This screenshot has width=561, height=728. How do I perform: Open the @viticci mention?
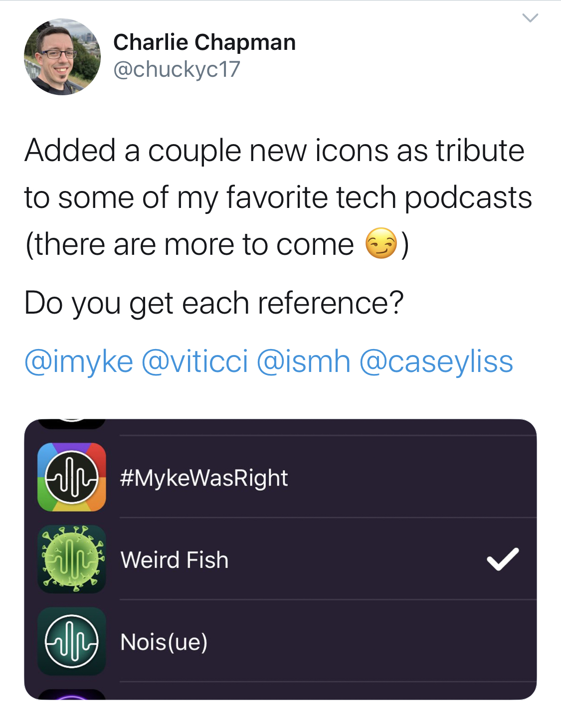[x=195, y=361]
